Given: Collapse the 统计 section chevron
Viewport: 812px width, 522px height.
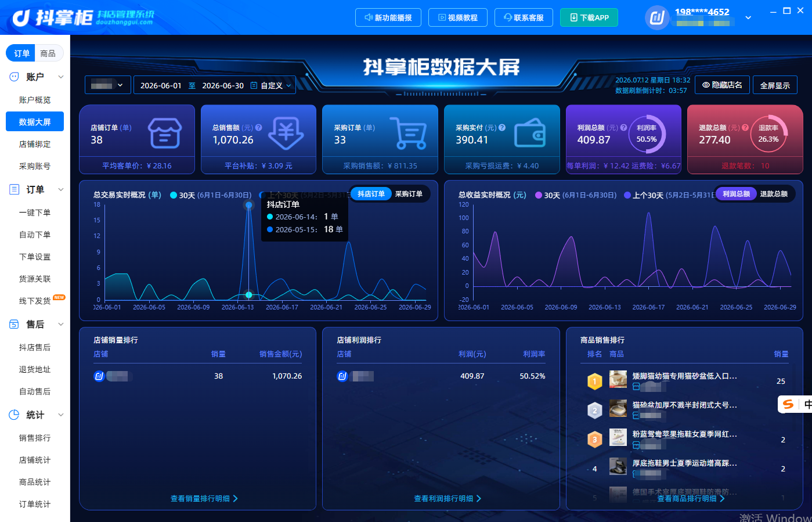Looking at the screenshot, I should point(61,415).
